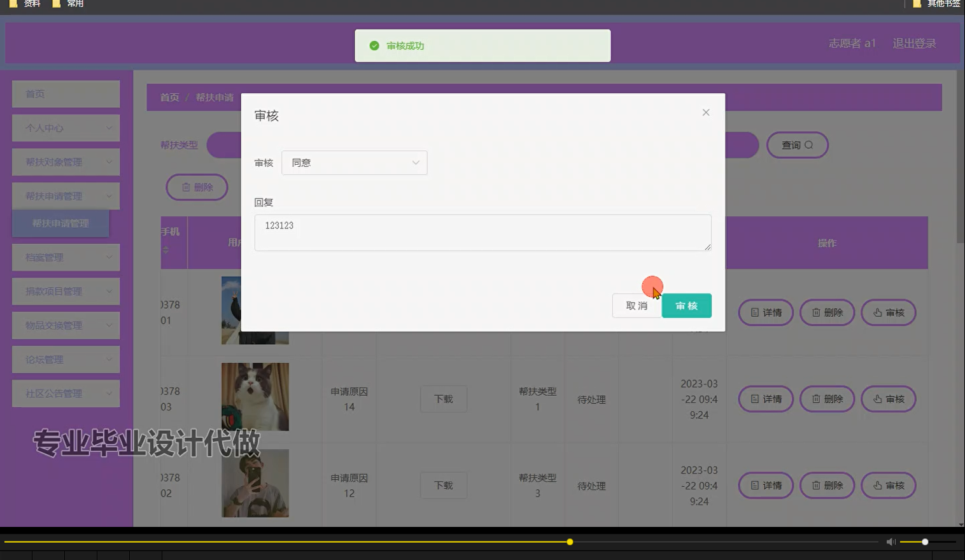The height and width of the screenshot is (560, 965).
Task: Close the 审核 dialog with the X
Action: click(705, 113)
